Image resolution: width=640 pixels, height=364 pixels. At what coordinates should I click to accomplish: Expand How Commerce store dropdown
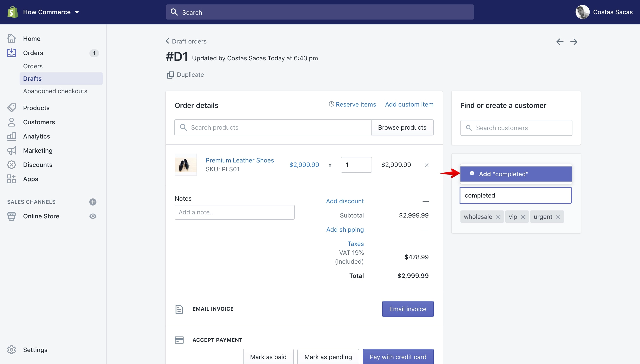pyautogui.click(x=77, y=12)
